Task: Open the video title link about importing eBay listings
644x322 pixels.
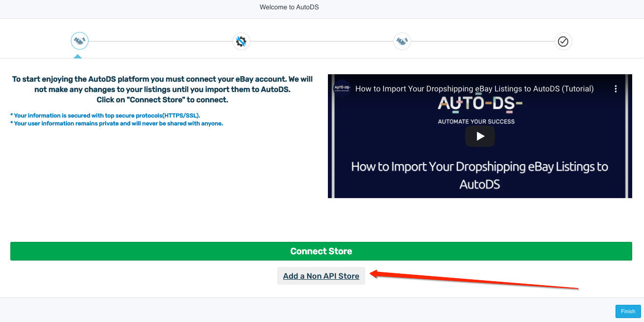Action: pos(474,89)
